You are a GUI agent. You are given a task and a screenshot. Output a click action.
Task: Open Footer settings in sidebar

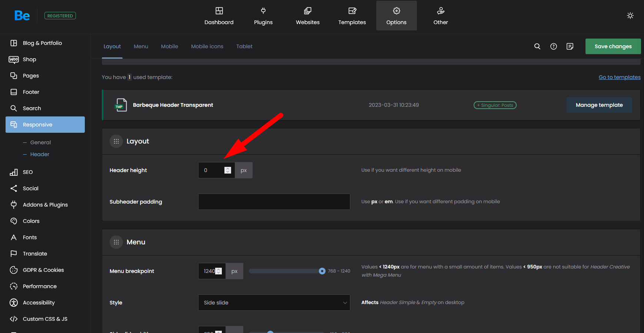click(45, 92)
